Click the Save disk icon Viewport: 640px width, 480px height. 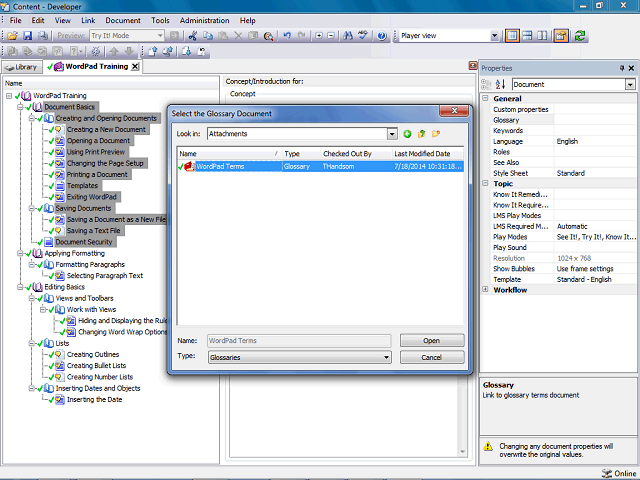point(27,36)
